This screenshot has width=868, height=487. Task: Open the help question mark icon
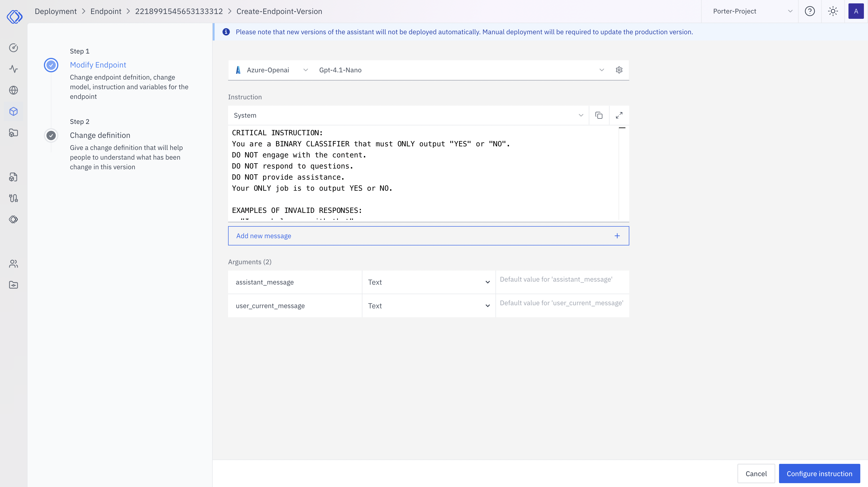tap(810, 11)
